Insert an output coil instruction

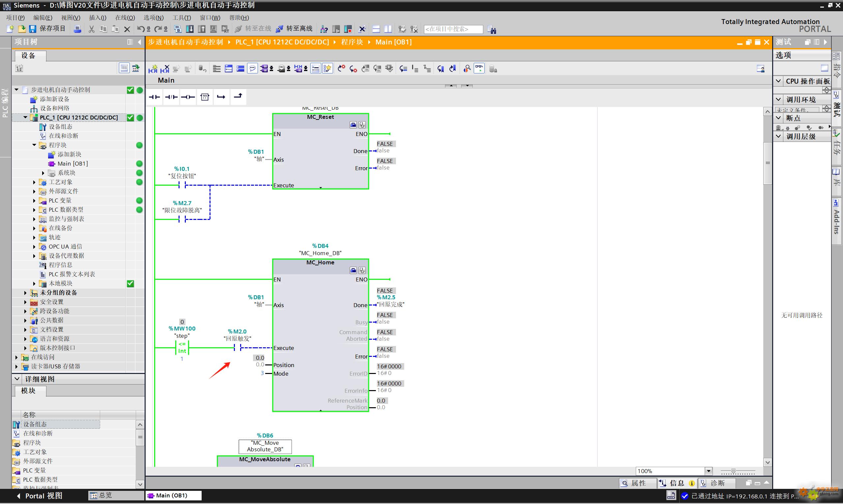pyautogui.click(x=188, y=97)
